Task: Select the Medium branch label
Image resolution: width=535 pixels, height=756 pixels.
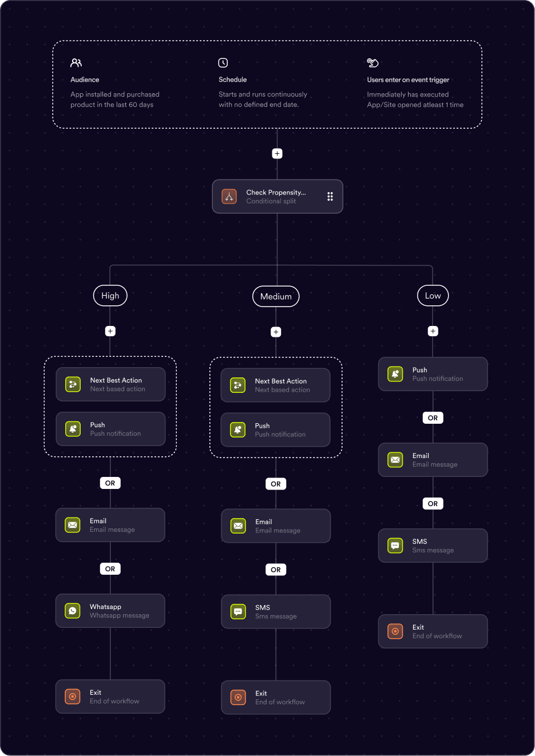Action: [x=276, y=296]
